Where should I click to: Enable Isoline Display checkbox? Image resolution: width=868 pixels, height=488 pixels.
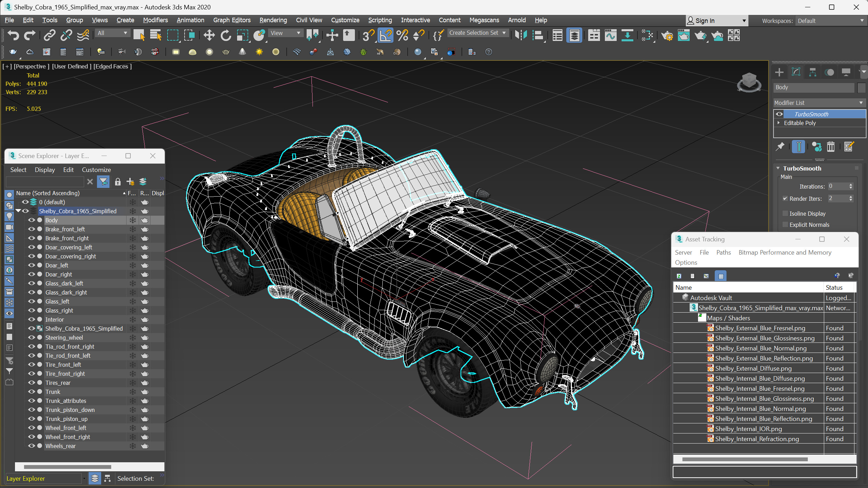785,213
